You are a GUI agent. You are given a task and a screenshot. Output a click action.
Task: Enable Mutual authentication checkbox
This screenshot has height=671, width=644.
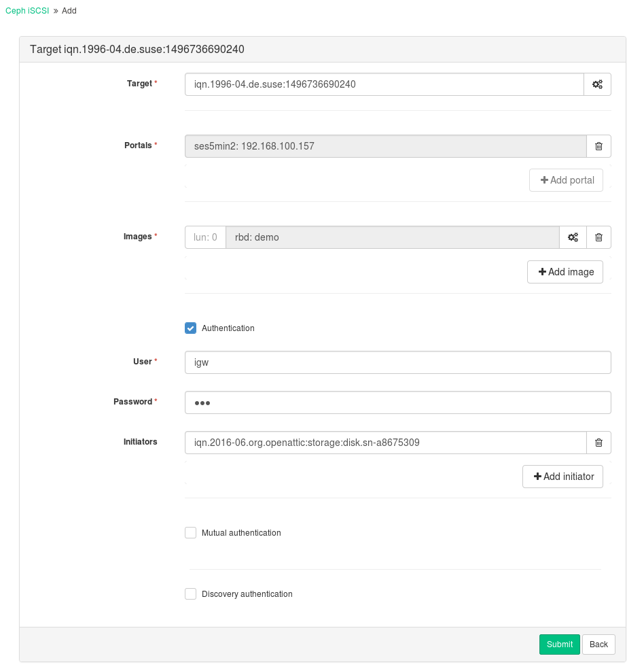[x=190, y=533]
